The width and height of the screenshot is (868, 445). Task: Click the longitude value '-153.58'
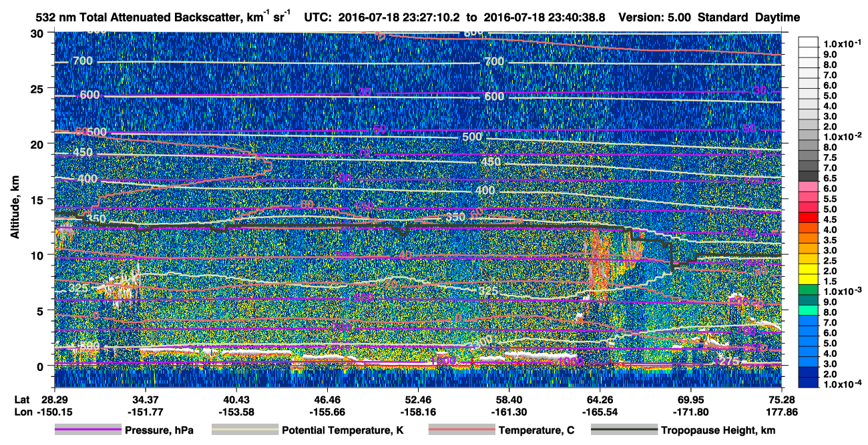click(x=236, y=412)
